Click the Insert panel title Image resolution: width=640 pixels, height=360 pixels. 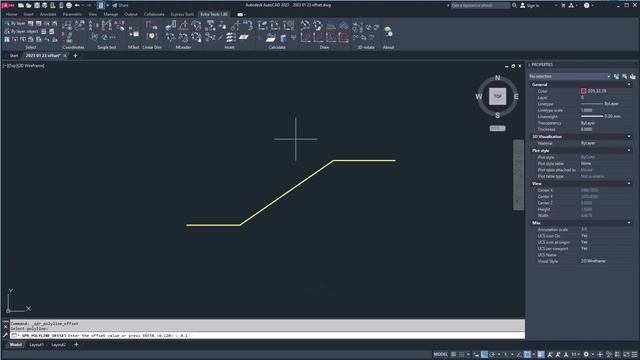[229, 47]
